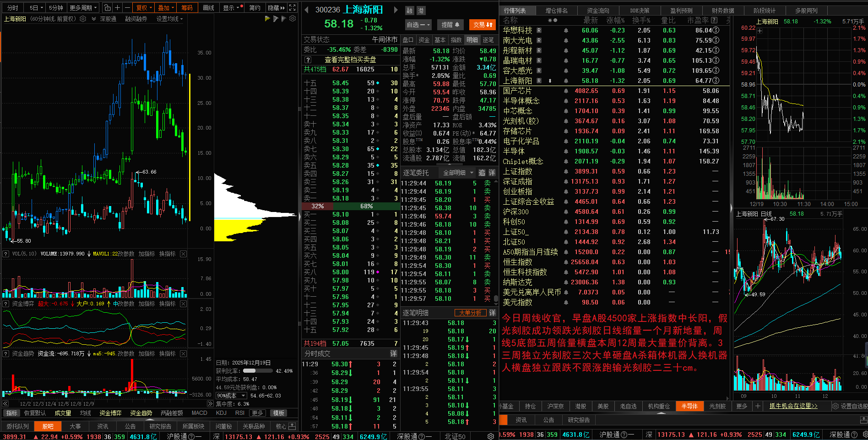Image resolution: width=868 pixels, height=440 pixels.
Task: Click the 追 icon in 逐笔委托 header
Action: coord(482,173)
